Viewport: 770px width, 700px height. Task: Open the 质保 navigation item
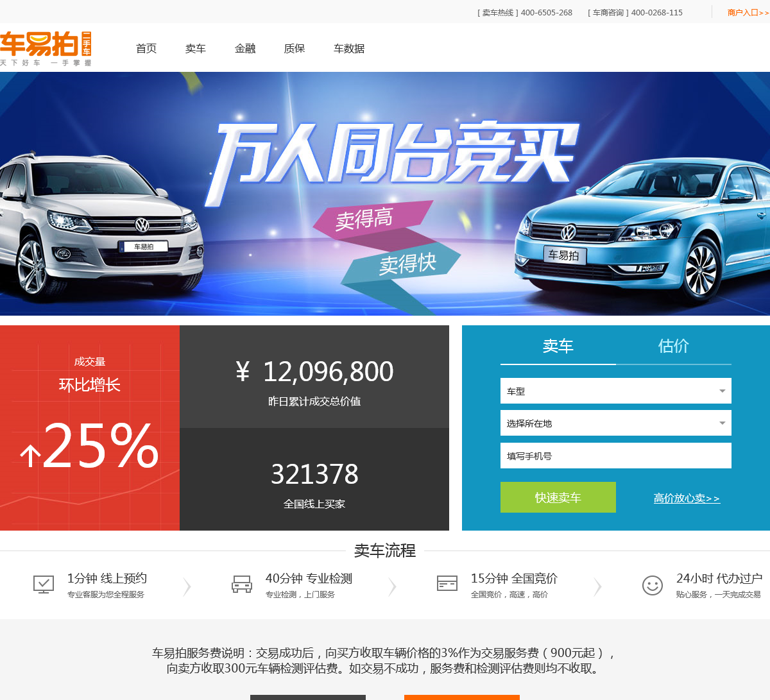(x=295, y=49)
